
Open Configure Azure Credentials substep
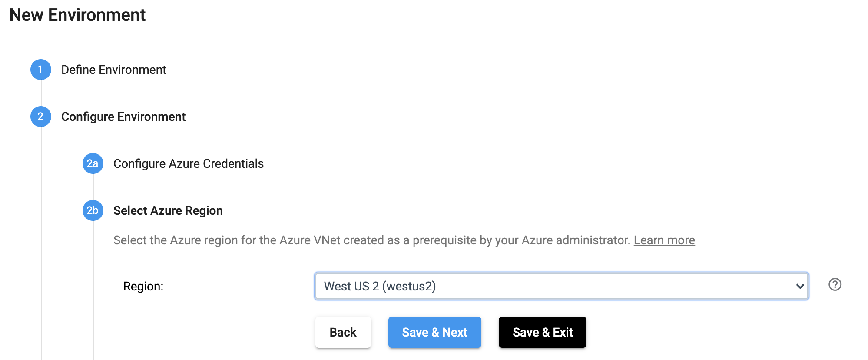coord(188,163)
